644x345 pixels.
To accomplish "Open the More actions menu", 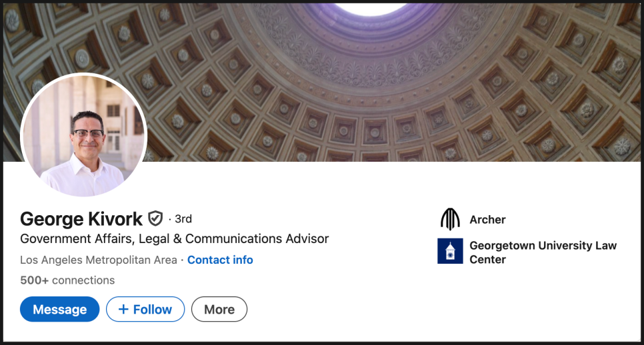I will click(x=219, y=309).
